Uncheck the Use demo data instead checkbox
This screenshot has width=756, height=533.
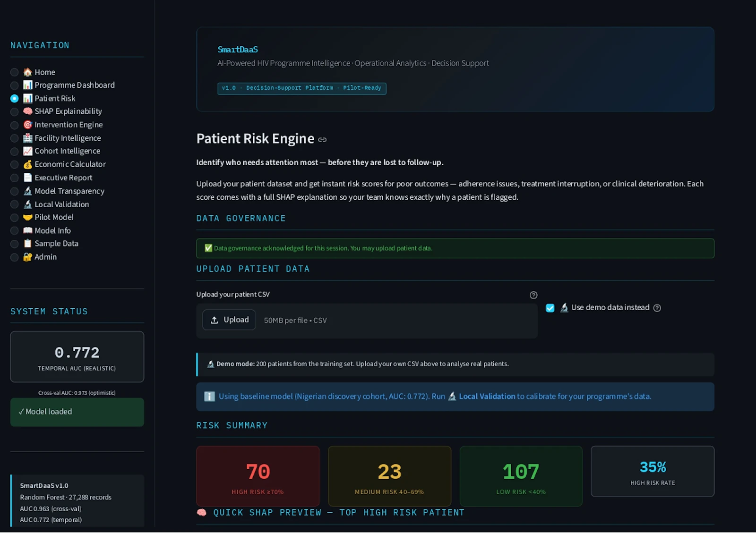550,308
